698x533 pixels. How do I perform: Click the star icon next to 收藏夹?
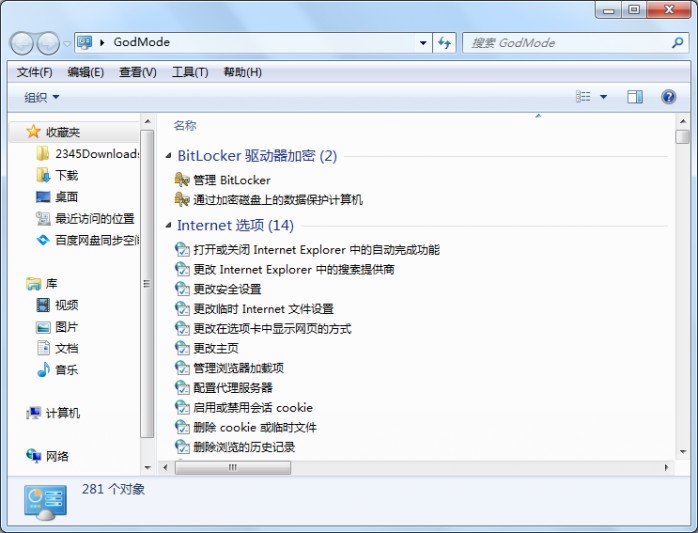33,132
